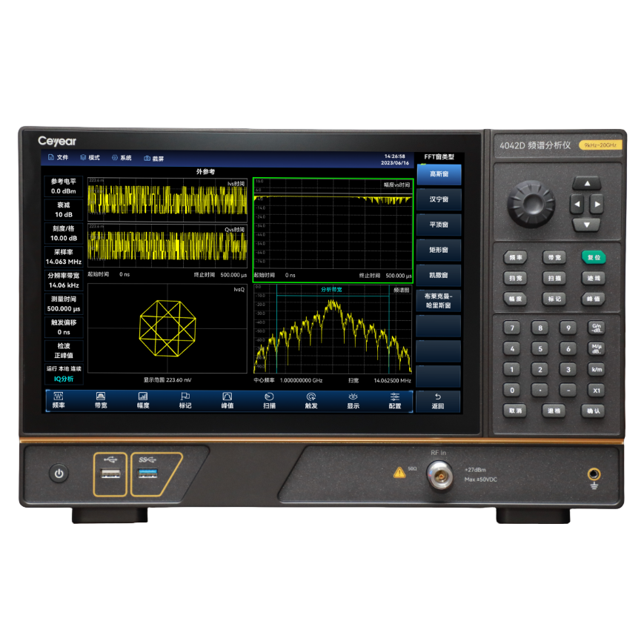Open the File (文件) menu
The width and height of the screenshot is (644, 644).
(x=50, y=158)
